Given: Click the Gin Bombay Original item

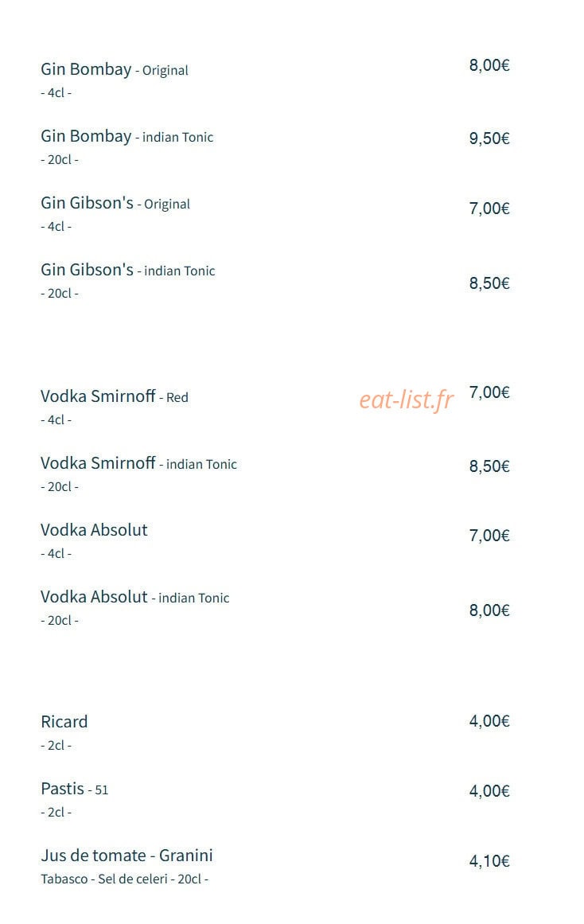Looking at the screenshot, I should [x=115, y=69].
